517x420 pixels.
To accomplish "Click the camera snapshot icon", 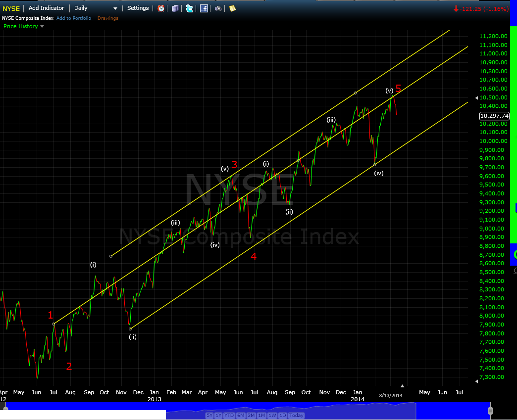I will pos(218,8).
